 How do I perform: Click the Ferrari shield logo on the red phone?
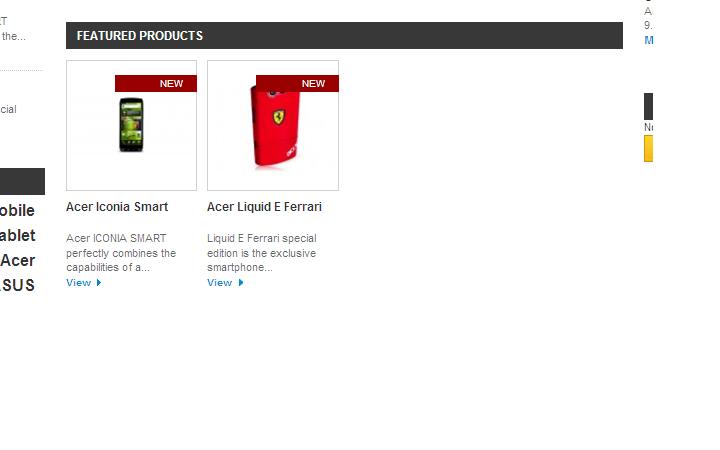coord(279,116)
